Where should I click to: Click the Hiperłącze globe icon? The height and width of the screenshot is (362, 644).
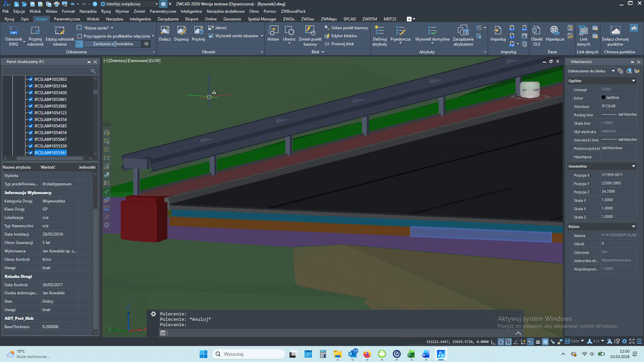(x=554, y=31)
